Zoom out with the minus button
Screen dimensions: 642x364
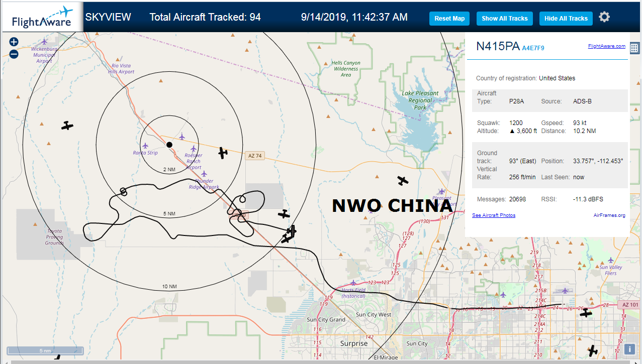coord(14,54)
